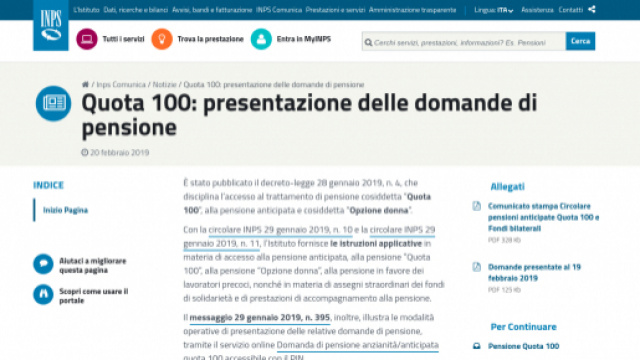Open Avvisi, bandi e fatturazione menu

coord(212,10)
